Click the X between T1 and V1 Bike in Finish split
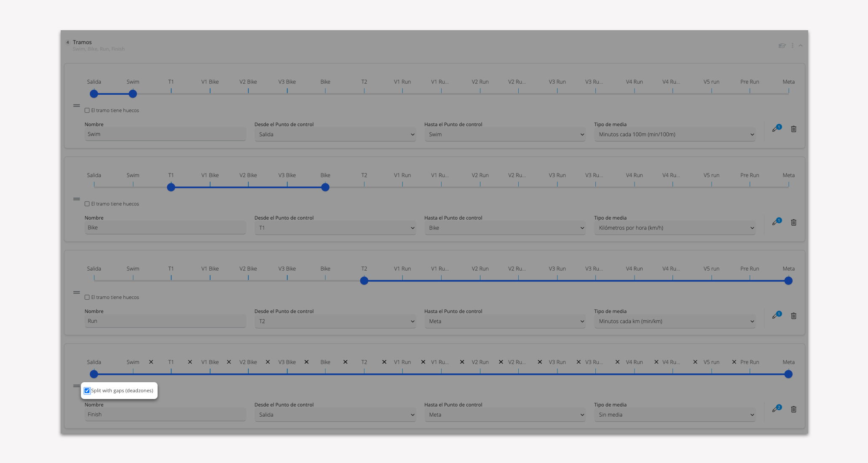868x463 pixels. pos(190,362)
